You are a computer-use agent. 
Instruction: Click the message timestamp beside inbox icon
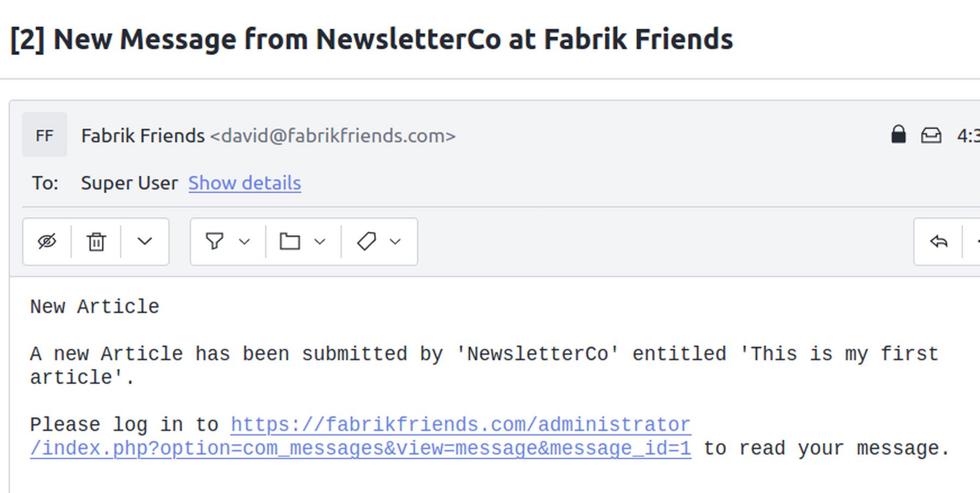[x=968, y=135]
